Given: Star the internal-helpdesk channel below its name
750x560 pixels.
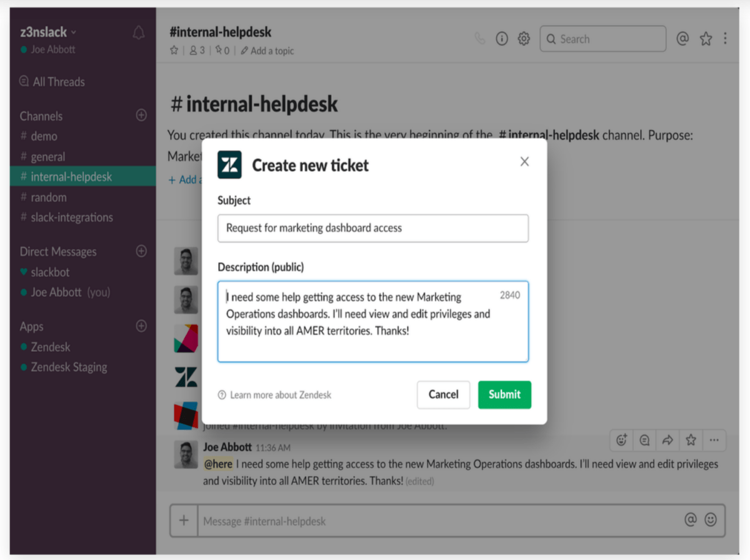Looking at the screenshot, I should (x=173, y=51).
